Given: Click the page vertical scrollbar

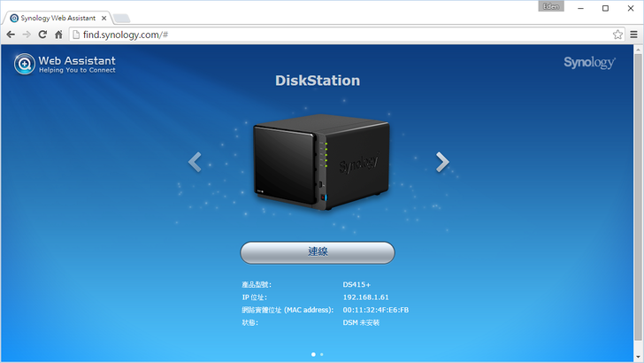Looking at the screenshot, I should tap(638, 197).
